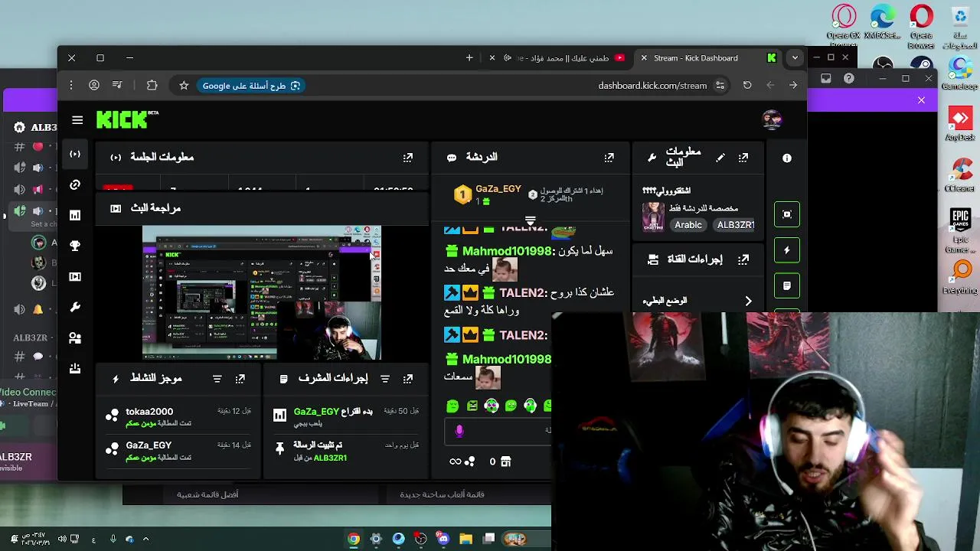Click the purple microphone icon in chat input
Image resolution: width=980 pixels, height=551 pixels.
[x=459, y=431]
